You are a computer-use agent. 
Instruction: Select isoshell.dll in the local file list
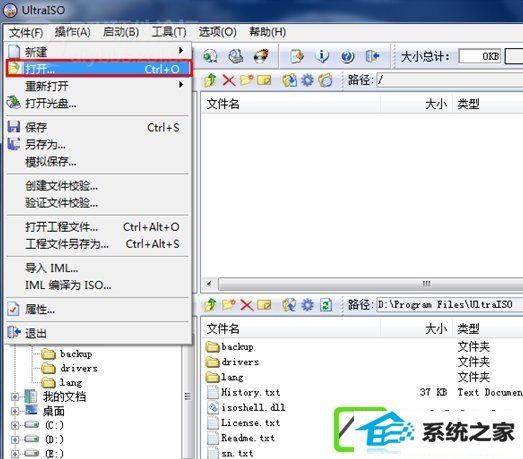pyautogui.click(x=253, y=407)
